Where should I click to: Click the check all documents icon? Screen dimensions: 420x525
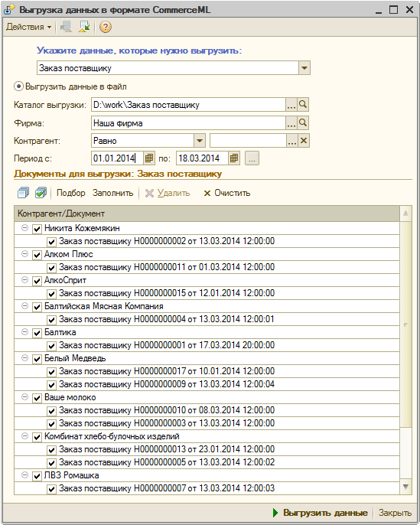tap(41, 193)
